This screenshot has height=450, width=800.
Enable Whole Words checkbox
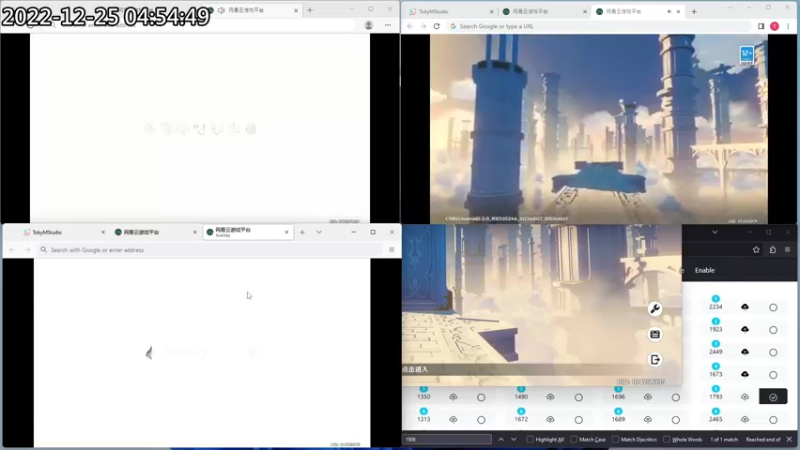coord(666,439)
